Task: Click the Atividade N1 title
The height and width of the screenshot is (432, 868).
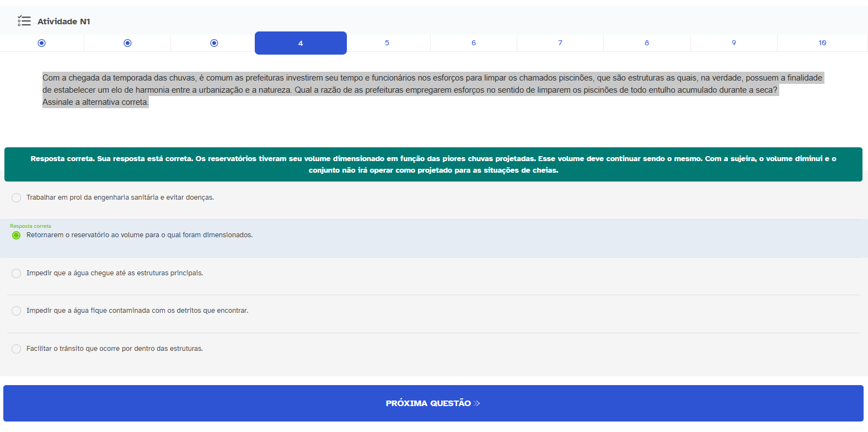Action: click(63, 22)
